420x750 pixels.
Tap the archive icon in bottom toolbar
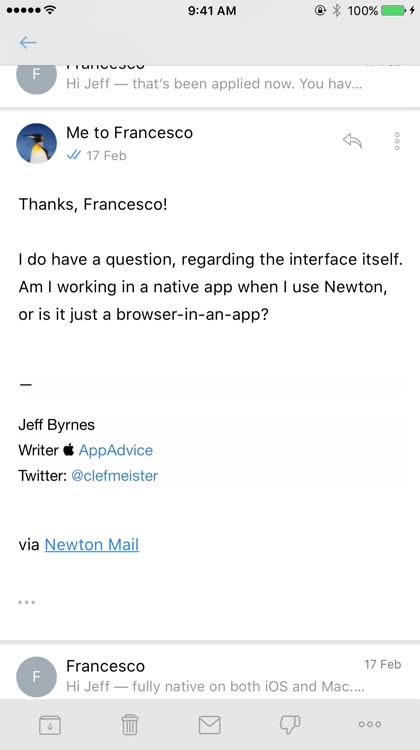coord(50,724)
